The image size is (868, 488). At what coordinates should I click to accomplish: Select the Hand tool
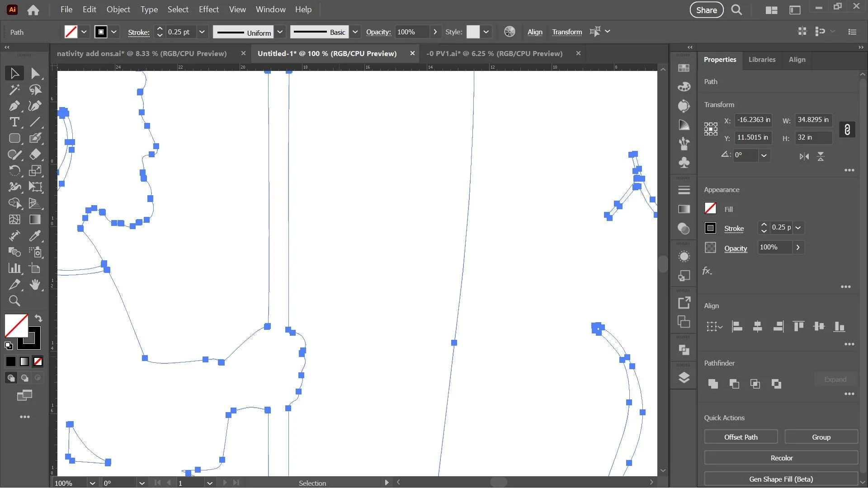35,285
